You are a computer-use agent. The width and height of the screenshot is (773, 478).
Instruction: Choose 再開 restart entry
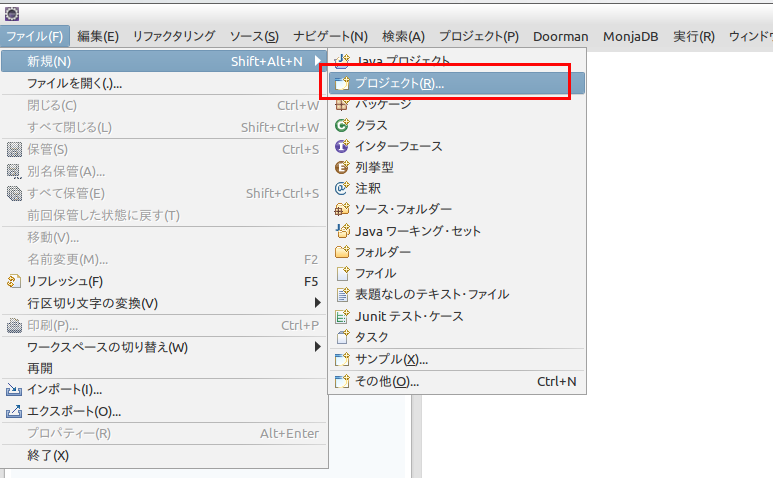[164, 368]
